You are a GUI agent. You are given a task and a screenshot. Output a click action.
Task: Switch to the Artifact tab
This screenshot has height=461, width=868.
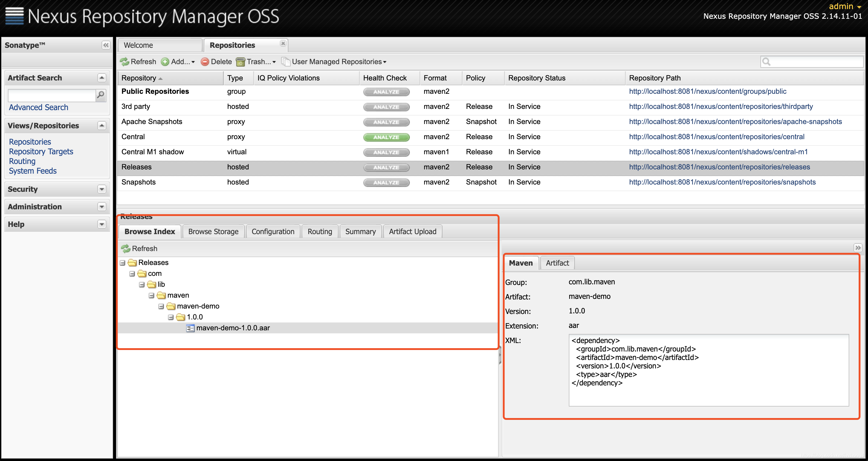coord(557,263)
